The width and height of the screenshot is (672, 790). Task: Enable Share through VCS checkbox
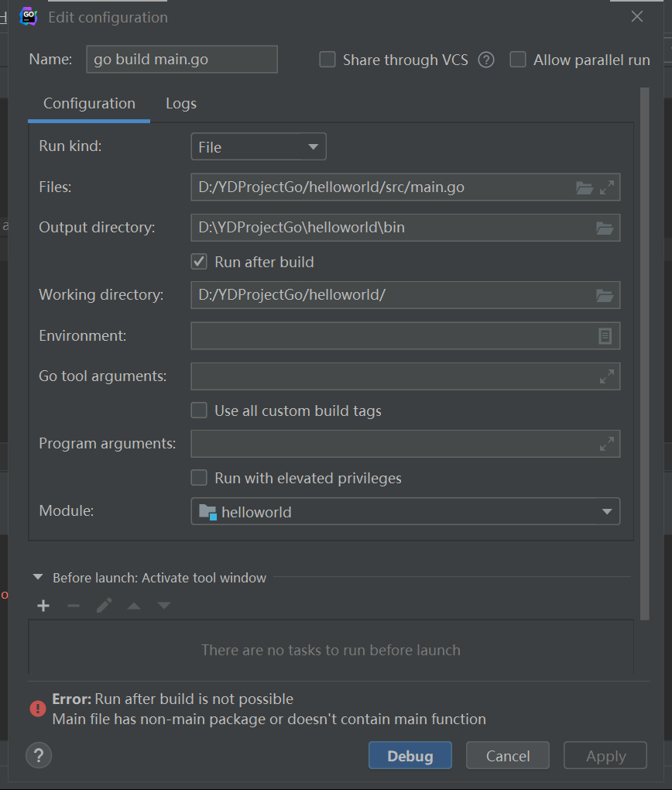(x=327, y=60)
